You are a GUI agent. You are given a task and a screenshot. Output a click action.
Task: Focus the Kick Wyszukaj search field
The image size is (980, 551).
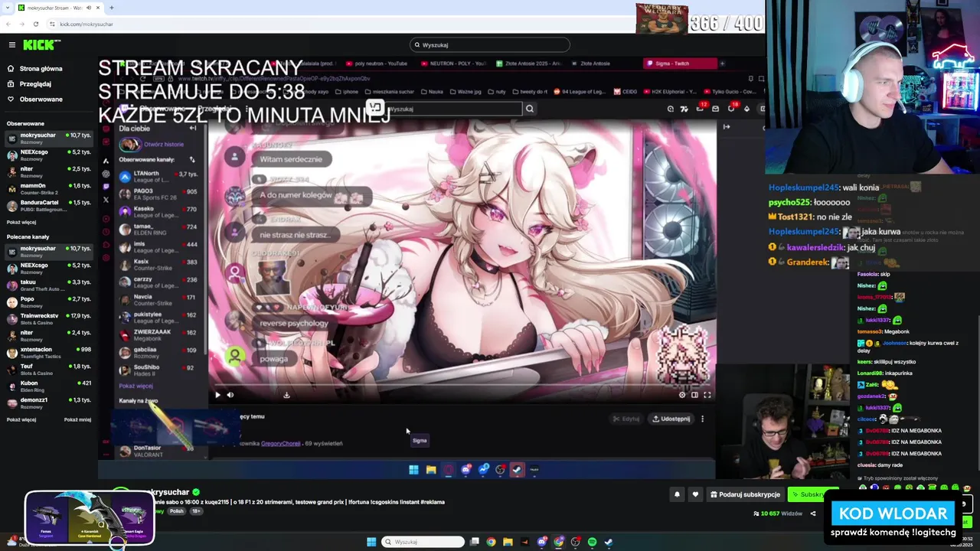click(490, 45)
